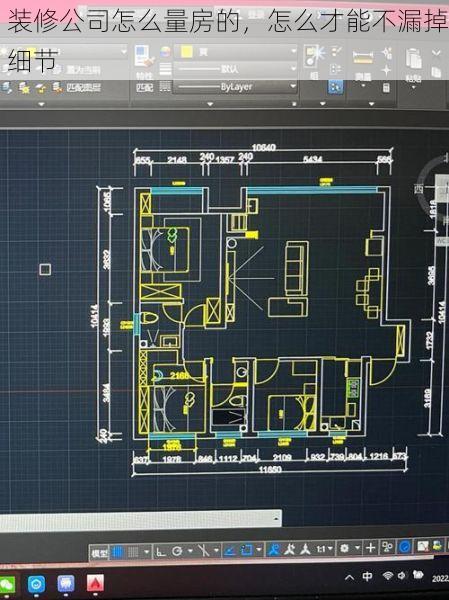The width and height of the screenshot is (449, 600).
Task: Expand the Utilities panel bottom arrow
Action: pos(371,104)
